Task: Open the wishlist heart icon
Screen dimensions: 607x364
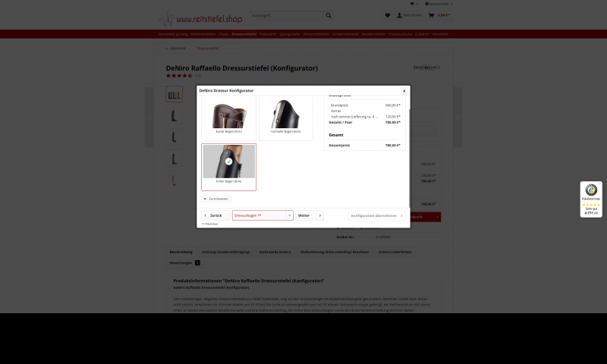Action: (x=388, y=15)
